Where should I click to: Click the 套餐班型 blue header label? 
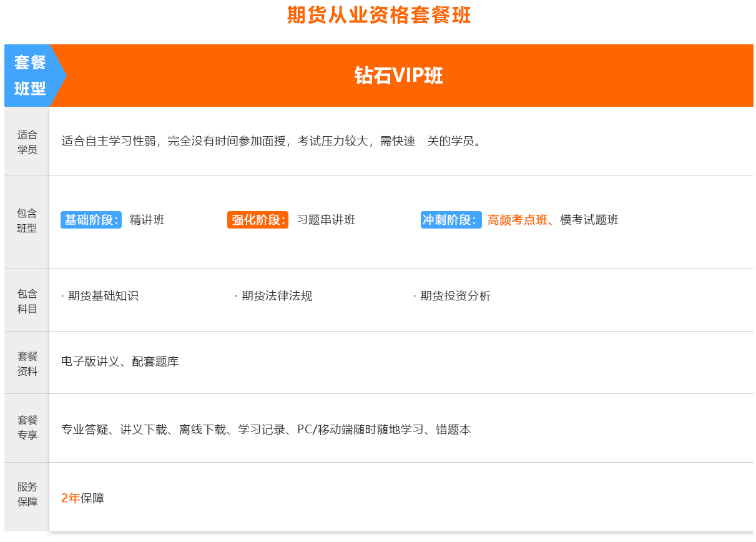[30, 76]
